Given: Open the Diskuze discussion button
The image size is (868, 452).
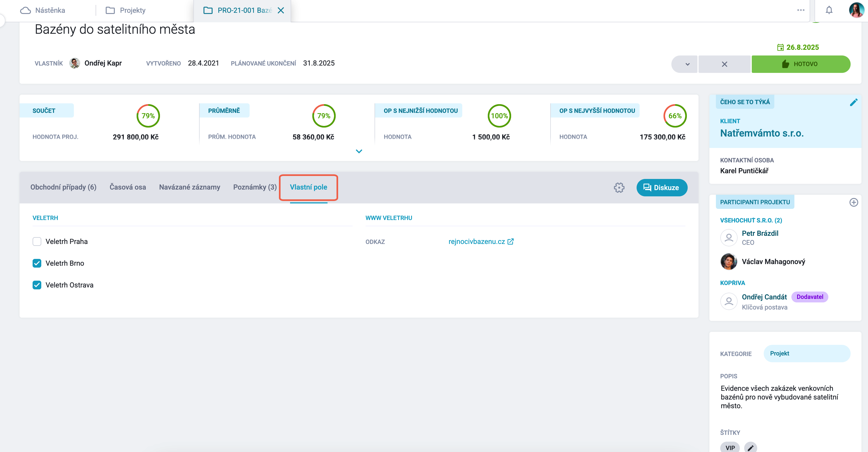Looking at the screenshot, I should [x=662, y=188].
